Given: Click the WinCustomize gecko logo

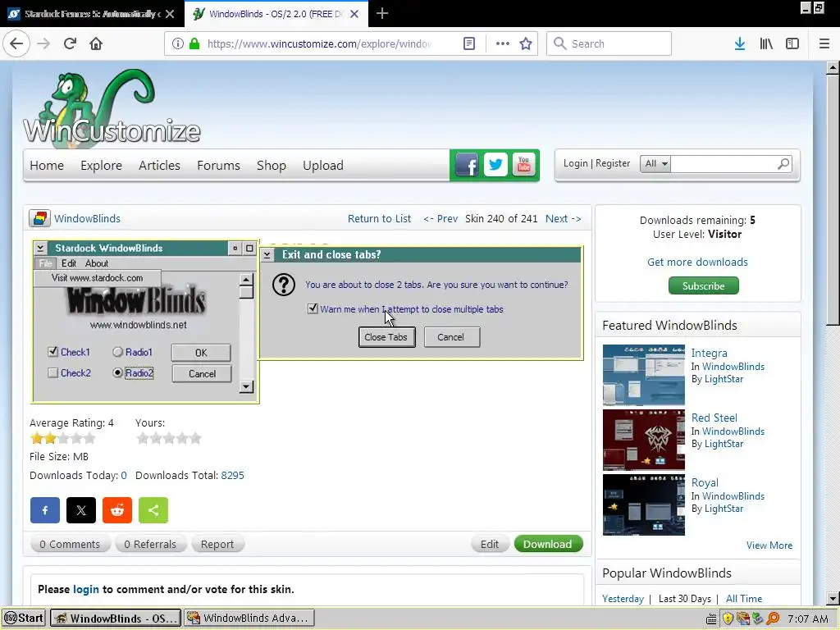Looking at the screenshot, I should [112, 107].
